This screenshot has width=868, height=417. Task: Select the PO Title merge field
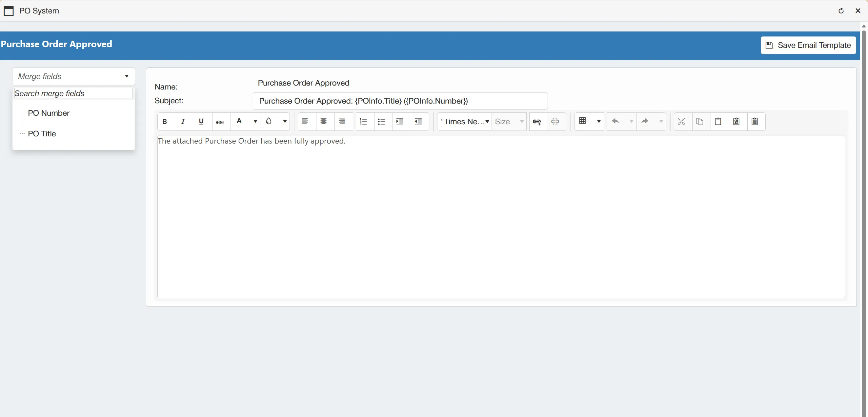[x=42, y=134]
